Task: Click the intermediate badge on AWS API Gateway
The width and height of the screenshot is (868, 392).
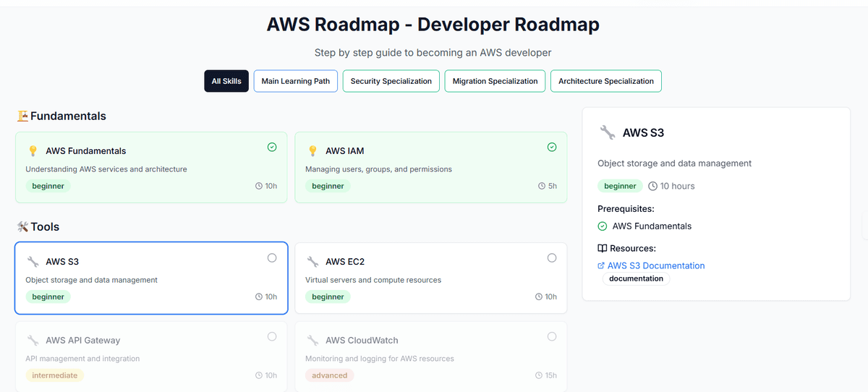Action: tap(55, 375)
